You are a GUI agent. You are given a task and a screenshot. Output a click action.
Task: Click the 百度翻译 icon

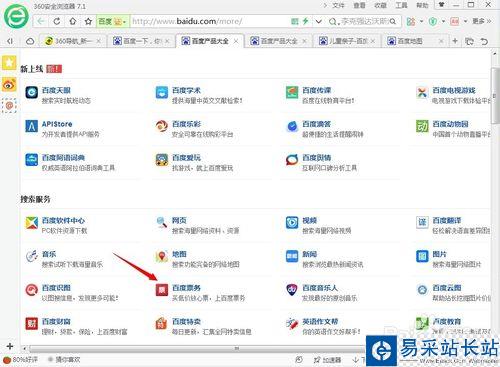422,223
